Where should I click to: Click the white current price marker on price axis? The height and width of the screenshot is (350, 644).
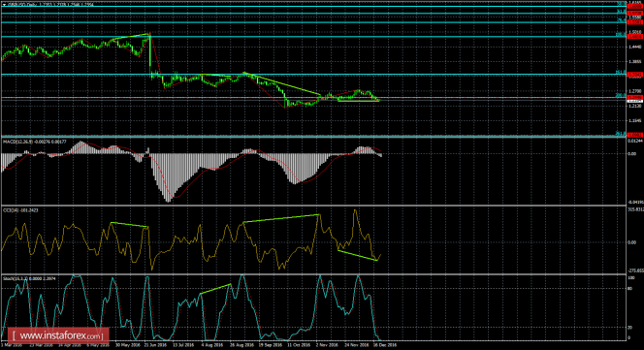coord(635,100)
